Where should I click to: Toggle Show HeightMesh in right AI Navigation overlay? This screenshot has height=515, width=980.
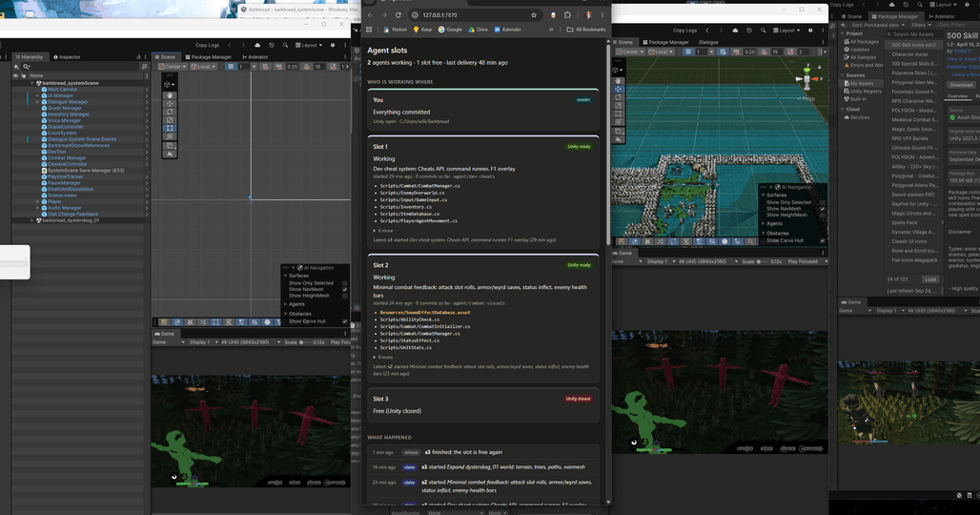coord(823,215)
